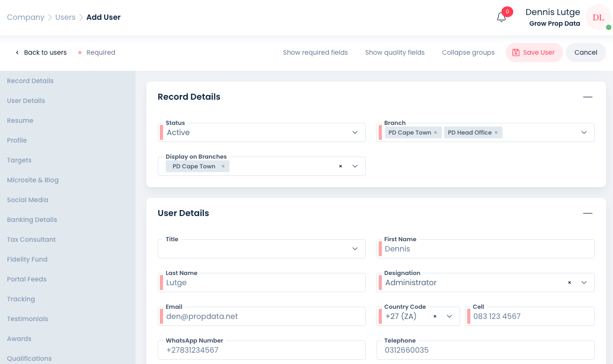Click the DL user avatar
Screen dimensions: 613x364
click(598, 18)
